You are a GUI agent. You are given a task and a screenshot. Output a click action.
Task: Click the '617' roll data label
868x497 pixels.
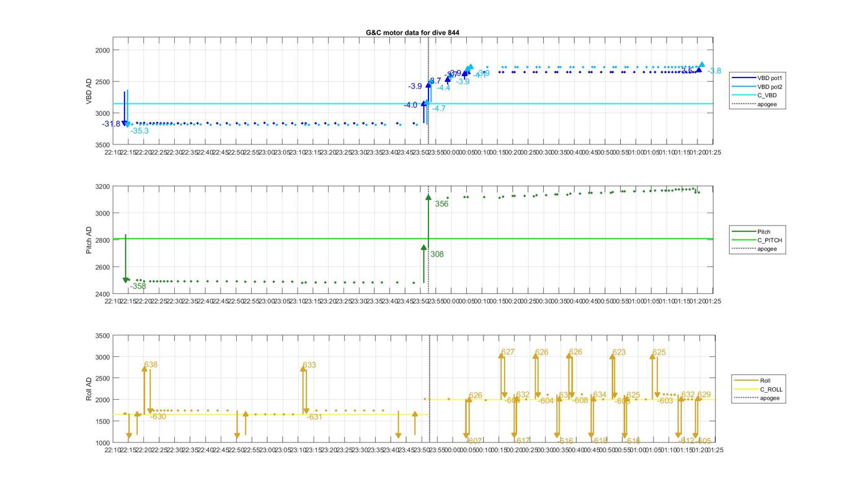click(523, 441)
